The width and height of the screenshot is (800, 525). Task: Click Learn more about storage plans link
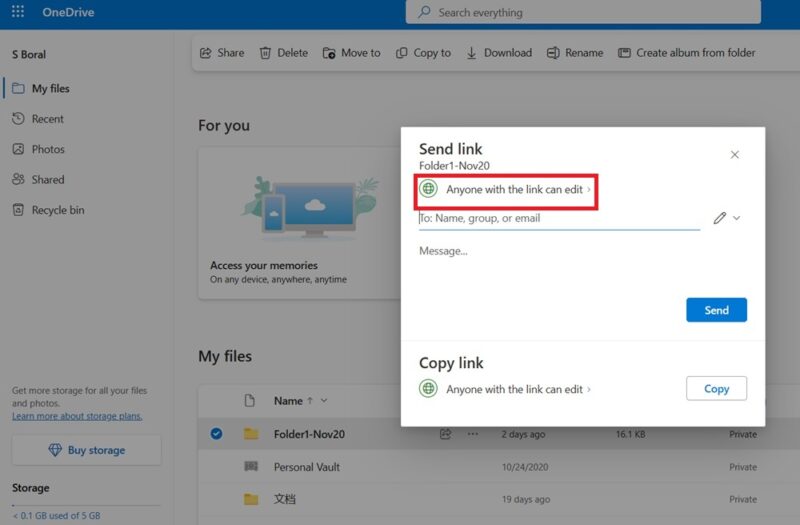coord(77,416)
